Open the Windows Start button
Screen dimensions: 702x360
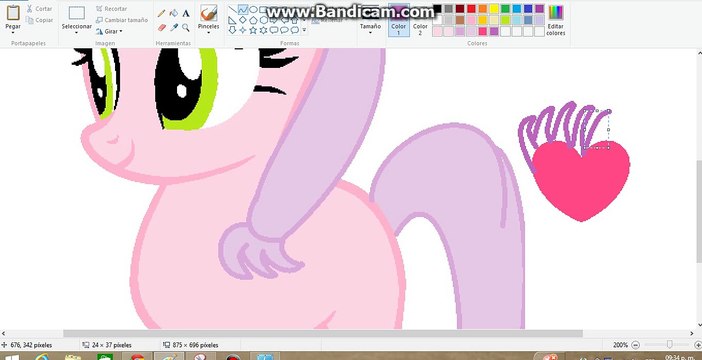[x=11, y=357]
